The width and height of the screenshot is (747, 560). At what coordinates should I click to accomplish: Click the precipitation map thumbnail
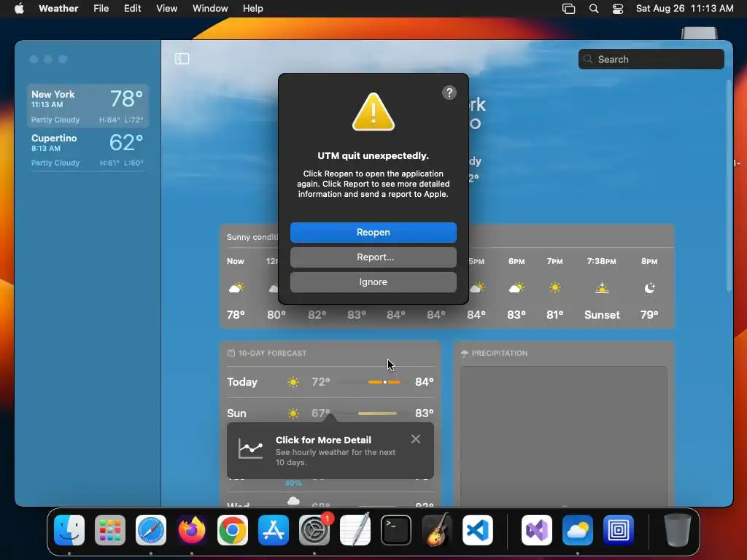564,436
